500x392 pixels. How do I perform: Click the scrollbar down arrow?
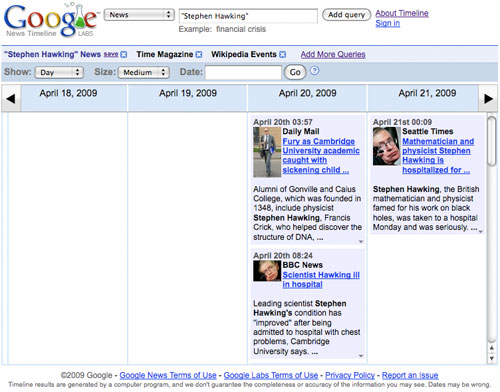pyautogui.click(x=492, y=358)
